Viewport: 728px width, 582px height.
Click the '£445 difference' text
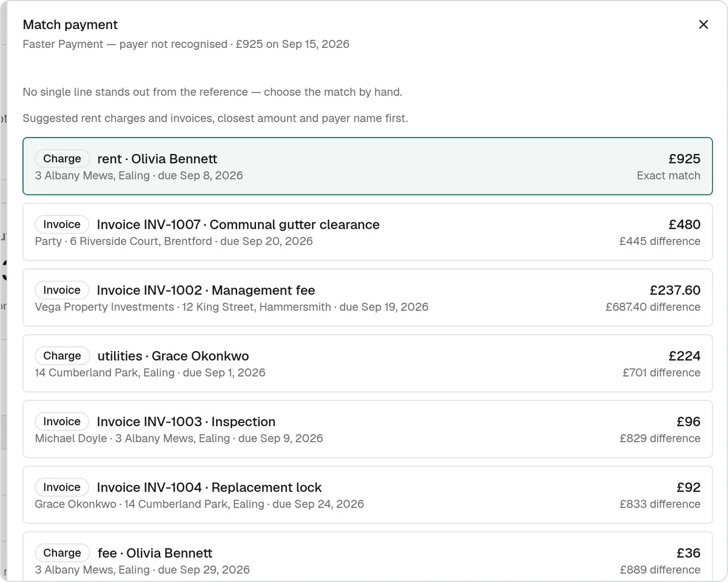[x=660, y=241]
